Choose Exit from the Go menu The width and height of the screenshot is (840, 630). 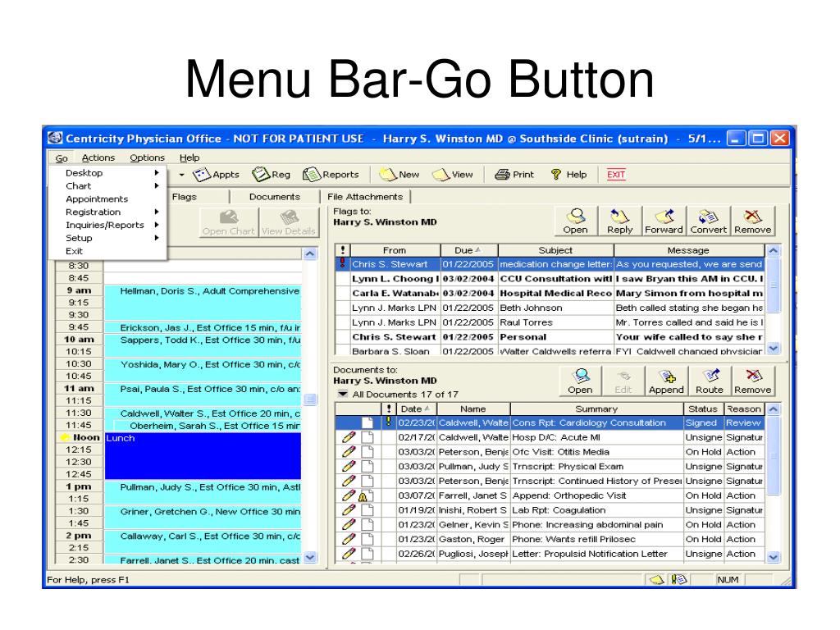[x=74, y=251]
